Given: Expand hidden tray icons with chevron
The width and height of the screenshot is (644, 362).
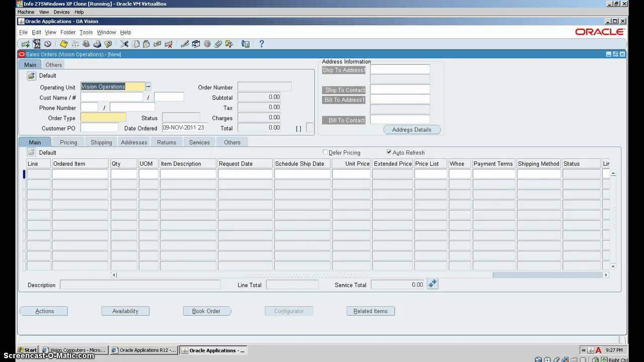Looking at the screenshot, I should 584,350.
